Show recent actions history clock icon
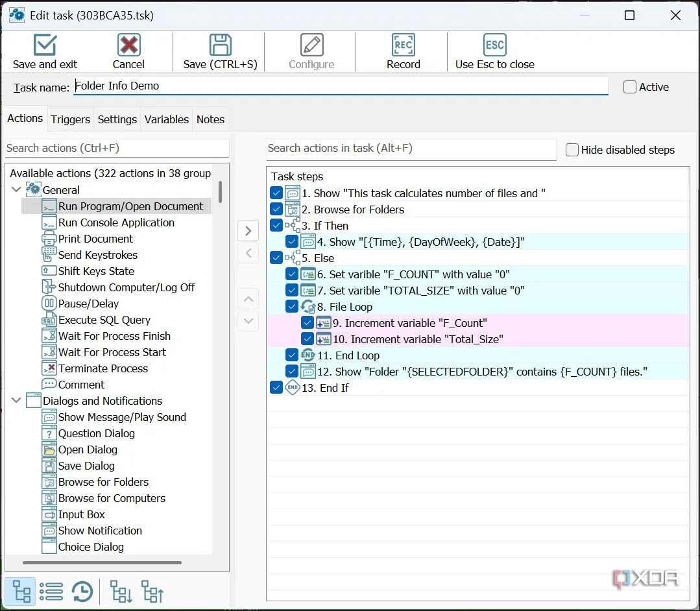700x611 pixels. [82, 592]
